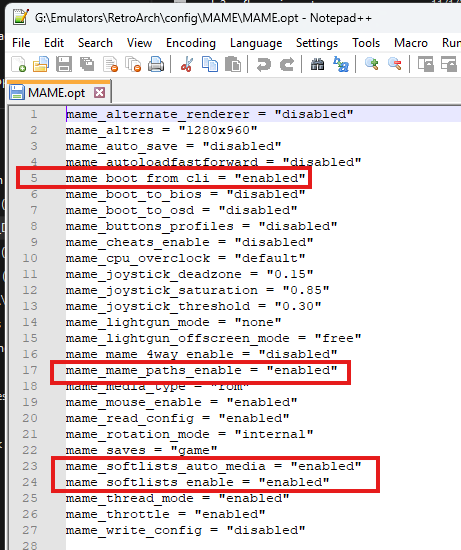Click the empty line 28 in the editor
This screenshot has width=461, height=550.
click(x=263, y=545)
